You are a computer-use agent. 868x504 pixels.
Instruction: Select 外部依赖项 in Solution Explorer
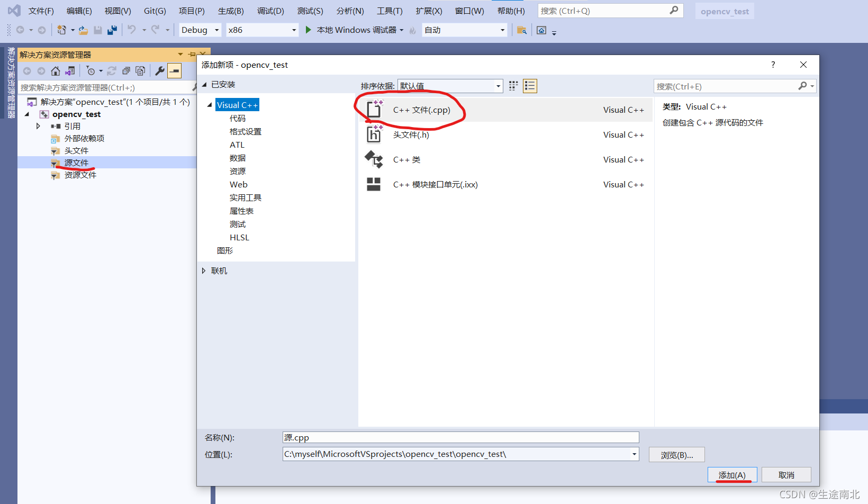[84, 138]
